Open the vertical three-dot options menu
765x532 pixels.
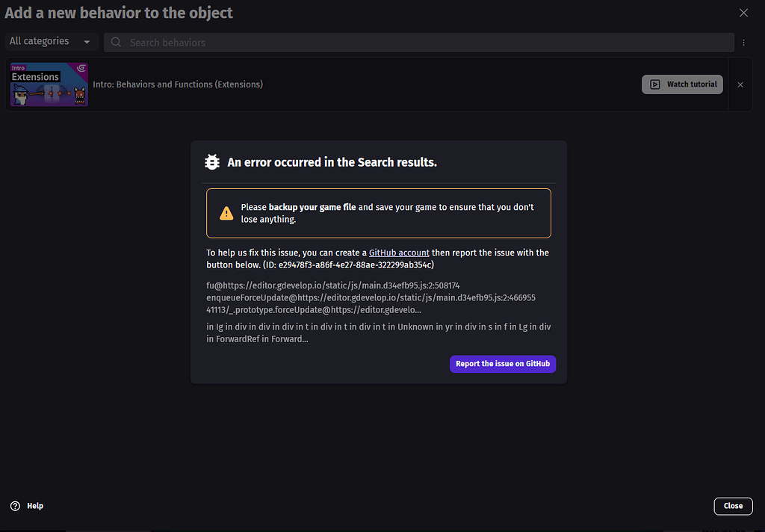point(744,43)
